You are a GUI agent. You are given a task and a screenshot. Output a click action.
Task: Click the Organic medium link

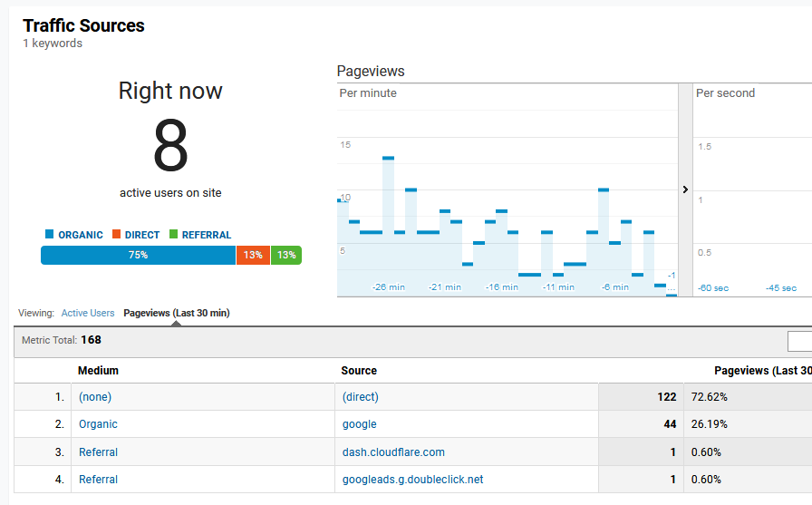coord(98,424)
